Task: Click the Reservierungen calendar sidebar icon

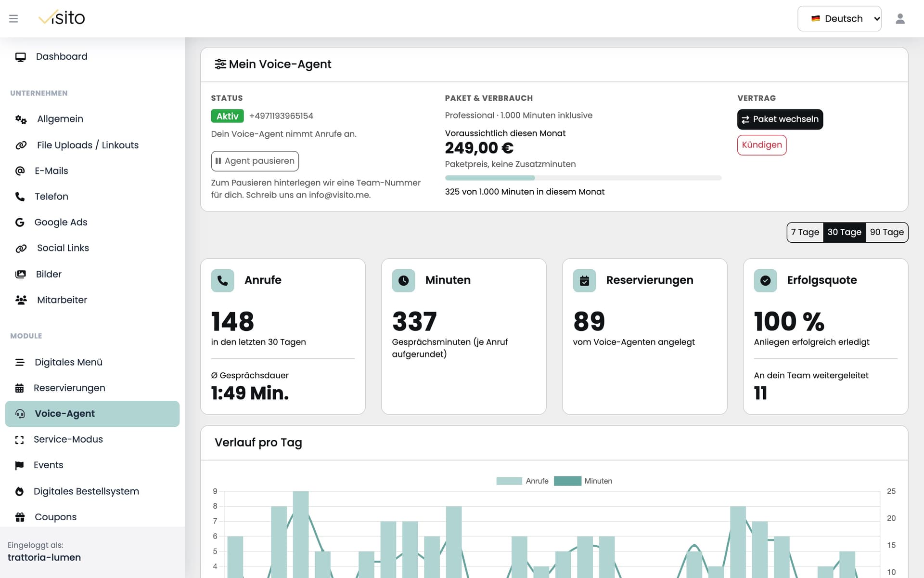Action: click(19, 388)
